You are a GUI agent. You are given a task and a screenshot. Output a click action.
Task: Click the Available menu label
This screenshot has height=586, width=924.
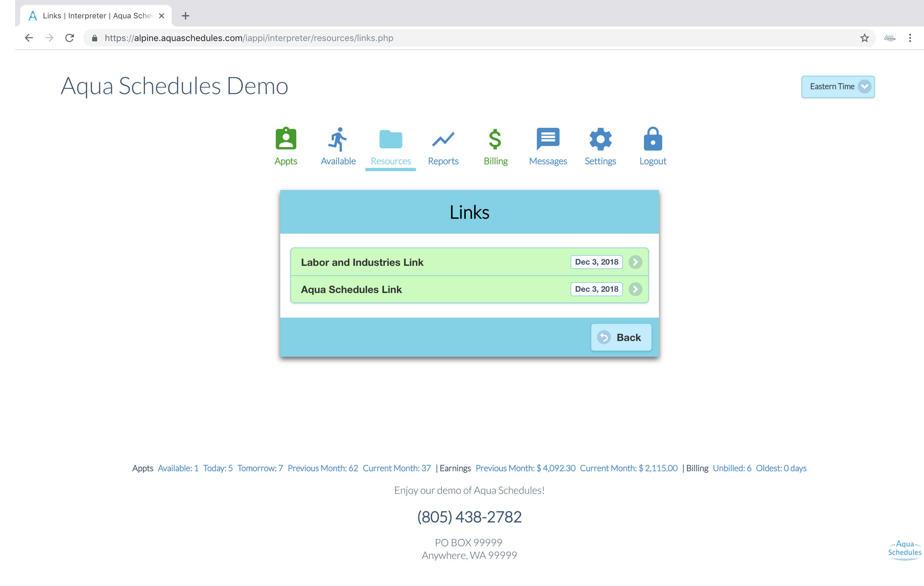(338, 161)
